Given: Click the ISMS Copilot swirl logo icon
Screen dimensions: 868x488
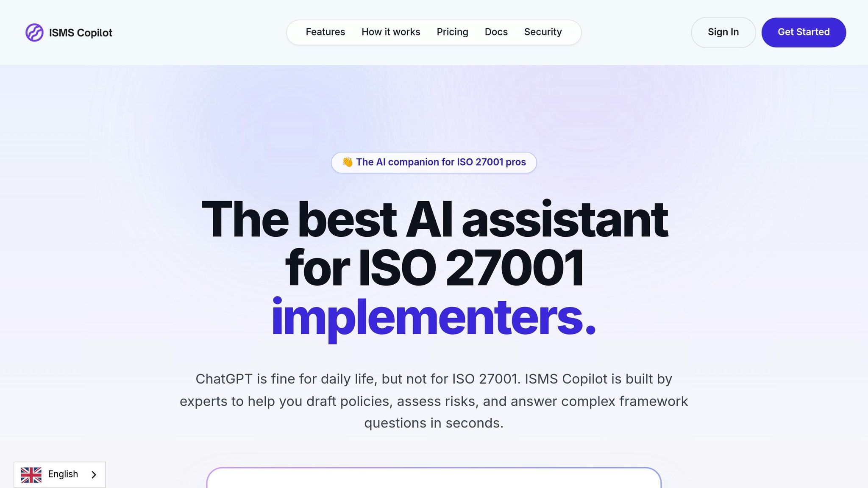Looking at the screenshot, I should (x=34, y=33).
